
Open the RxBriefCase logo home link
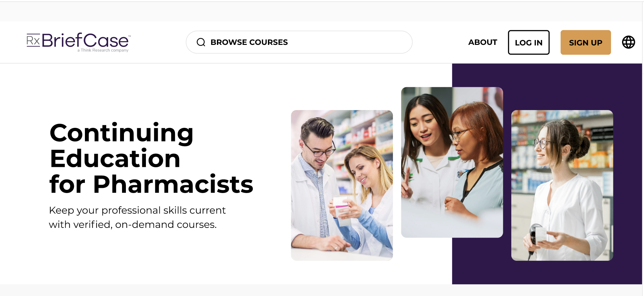click(x=78, y=42)
